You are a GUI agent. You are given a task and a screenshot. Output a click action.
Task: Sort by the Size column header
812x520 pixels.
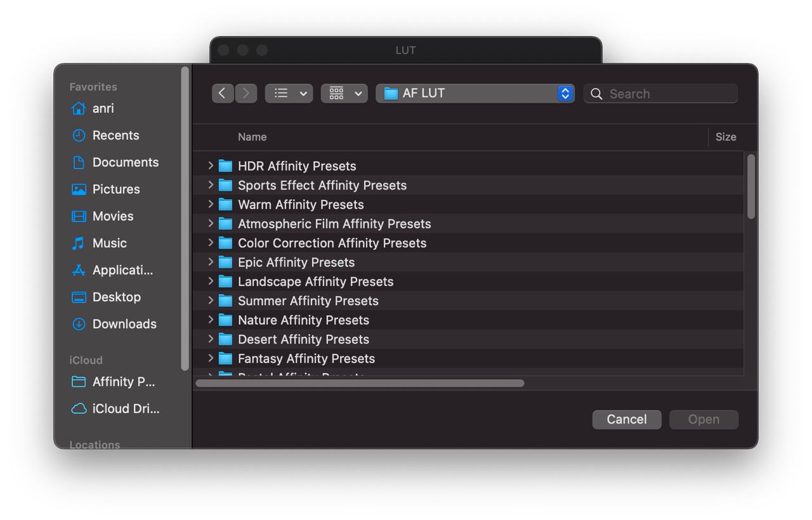point(726,137)
